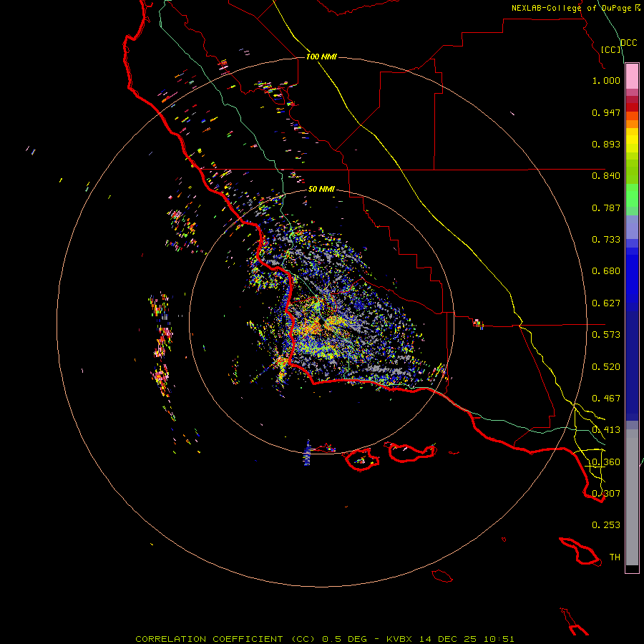Select the 0.253 scale value
Screen dimensions: 644x644
[x=606, y=525]
